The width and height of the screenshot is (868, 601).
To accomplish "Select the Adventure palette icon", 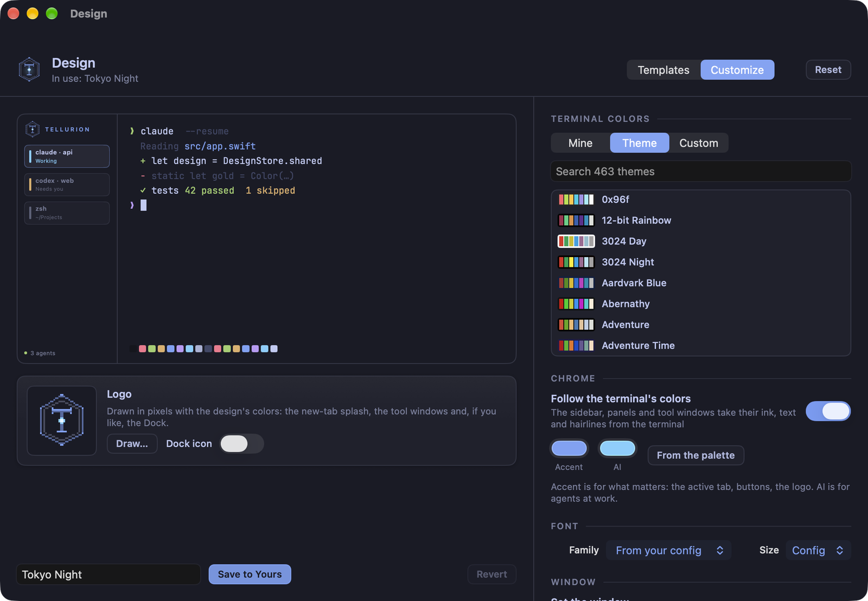I will tap(576, 325).
